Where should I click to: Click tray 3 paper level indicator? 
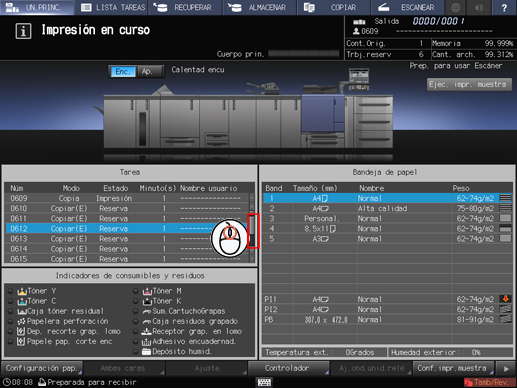click(505, 218)
